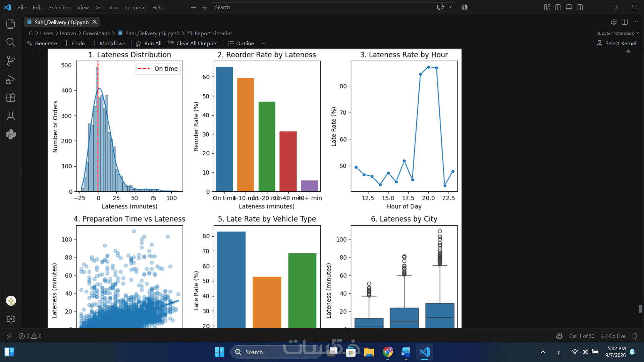
Task: Open the Python sidebar view
Action: pos(11,134)
